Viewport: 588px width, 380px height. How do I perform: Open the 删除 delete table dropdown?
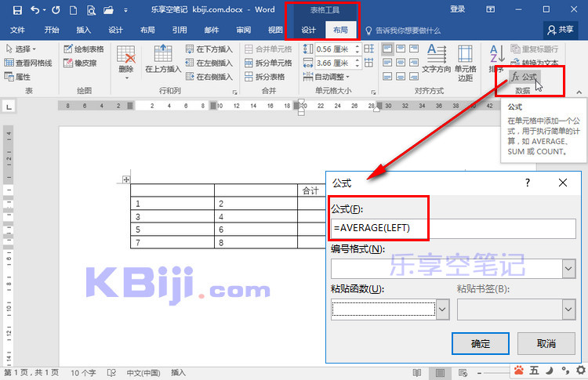click(126, 63)
